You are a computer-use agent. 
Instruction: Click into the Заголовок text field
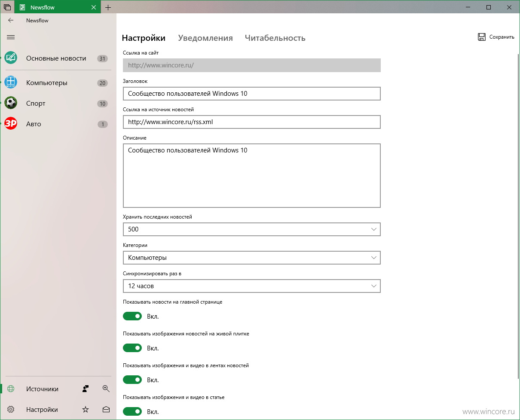pyautogui.click(x=252, y=94)
